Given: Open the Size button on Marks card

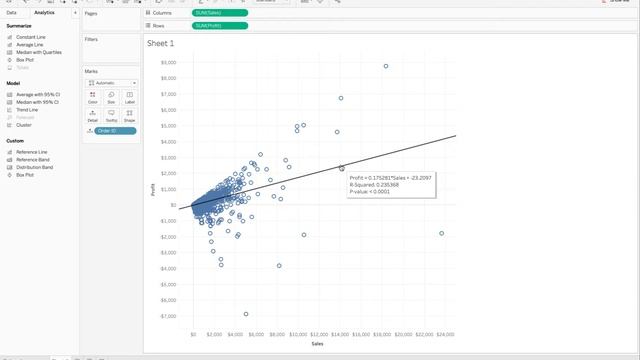Looking at the screenshot, I should tap(111, 98).
